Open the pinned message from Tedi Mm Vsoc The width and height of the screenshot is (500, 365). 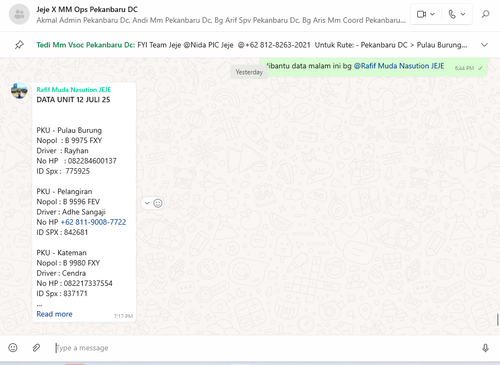[252, 45]
